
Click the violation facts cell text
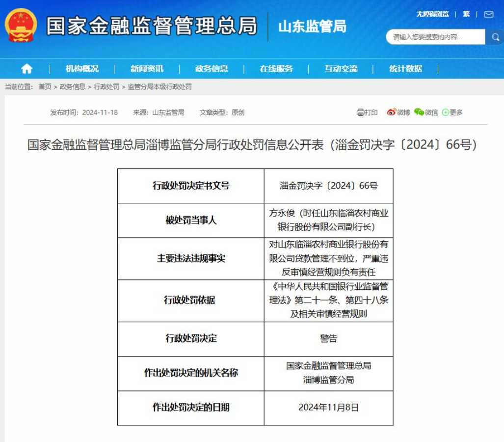click(328, 259)
